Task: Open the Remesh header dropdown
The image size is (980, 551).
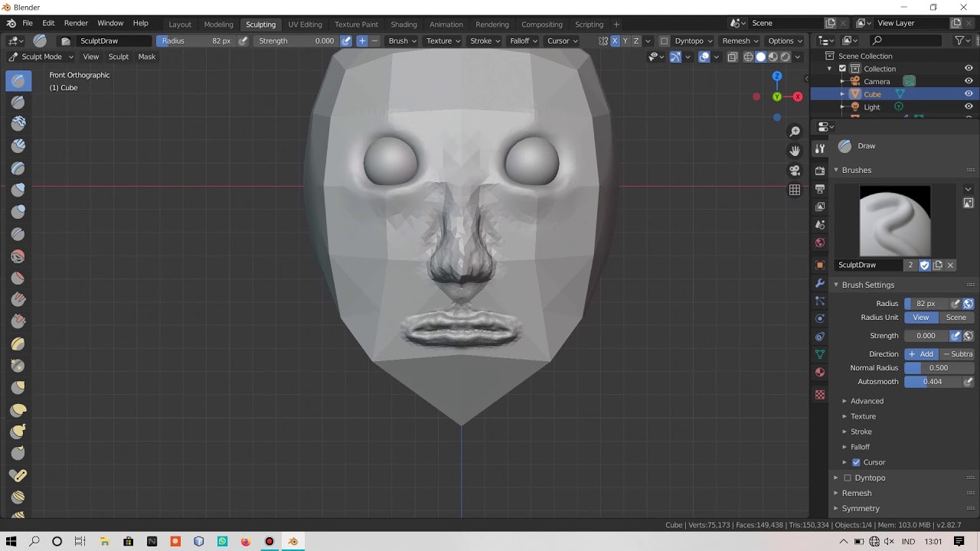Action: (x=740, y=41)
